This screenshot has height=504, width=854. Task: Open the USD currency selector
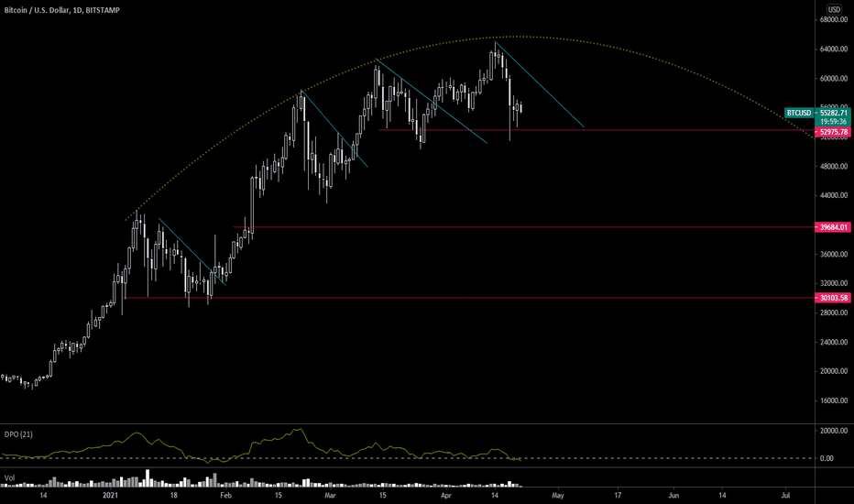point(834,9)
